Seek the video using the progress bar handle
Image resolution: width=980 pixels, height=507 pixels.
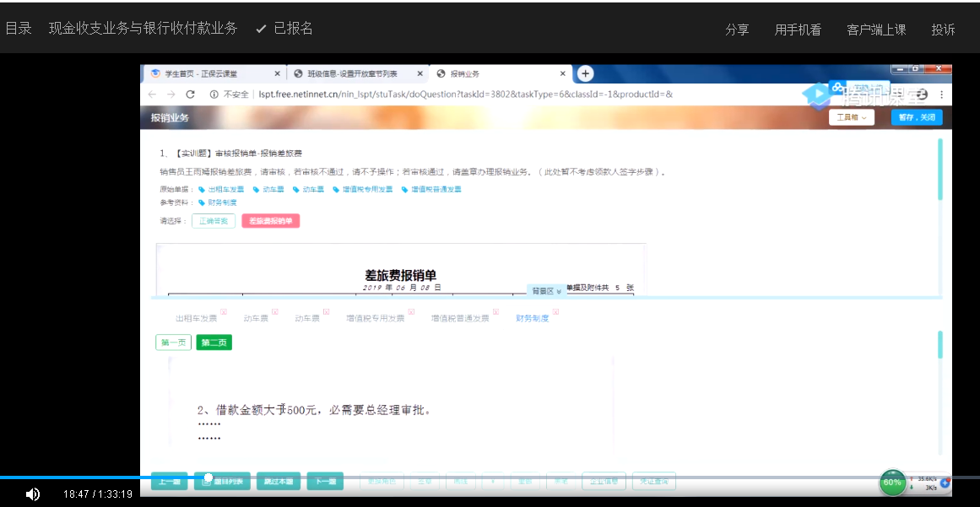tap(208, 477)
